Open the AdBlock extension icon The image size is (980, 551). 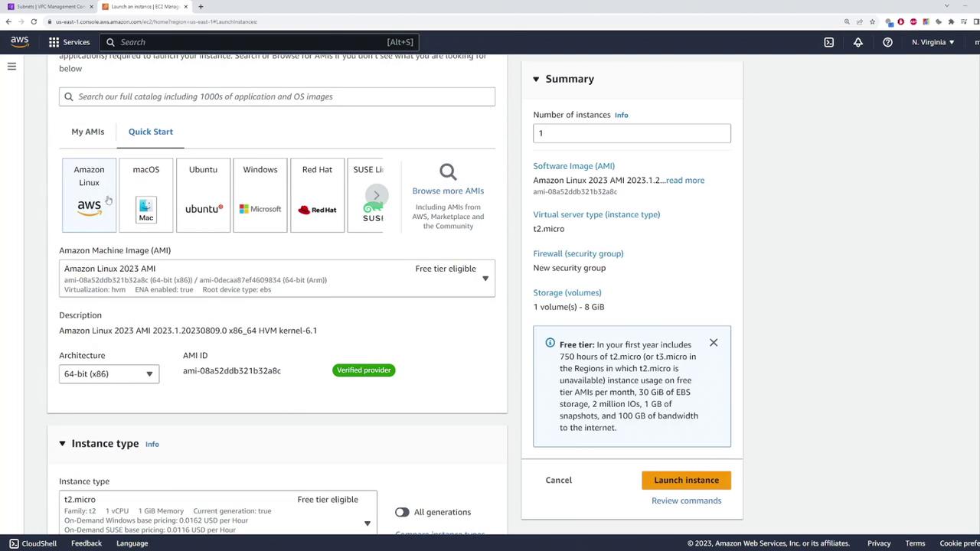(x=900, y=21)
